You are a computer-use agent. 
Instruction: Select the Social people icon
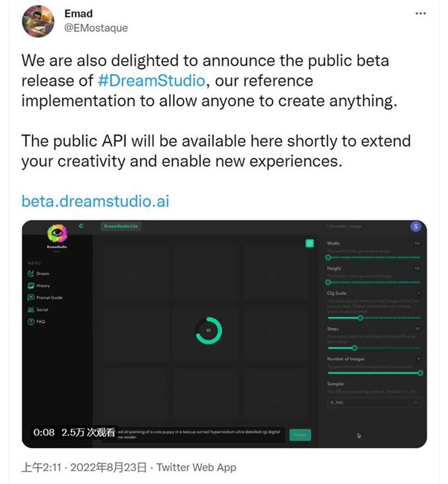(x=31, y=309)
